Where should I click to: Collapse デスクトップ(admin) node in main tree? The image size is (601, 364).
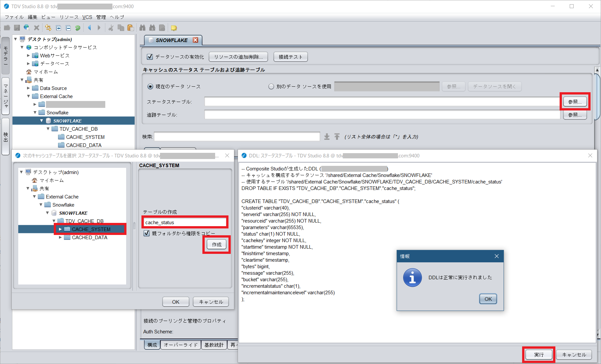[x=15, y=39]
